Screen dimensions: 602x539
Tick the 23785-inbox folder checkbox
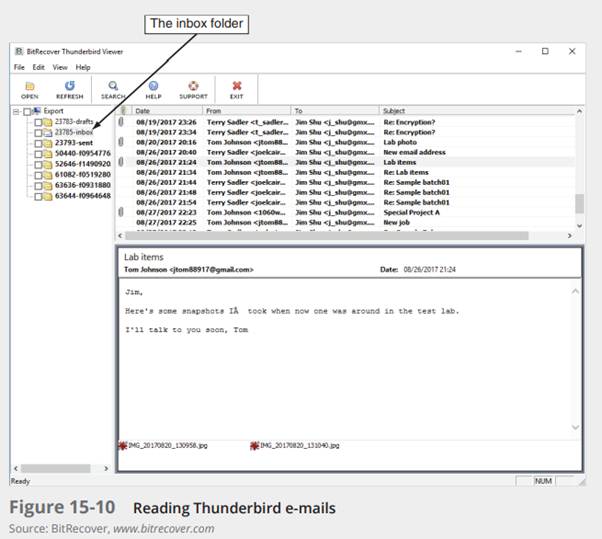38,133
